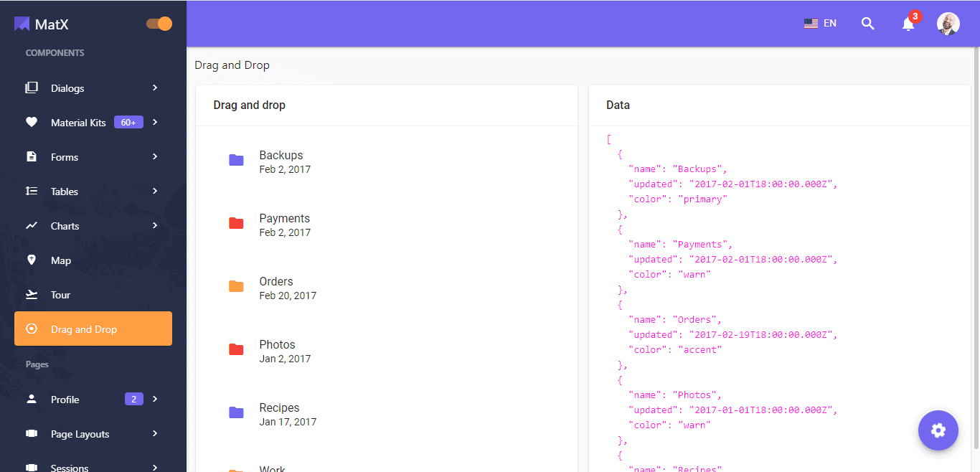Click the Backups folder icon
Viewport: 980px width, 472px height.
(x=236, y=160)
